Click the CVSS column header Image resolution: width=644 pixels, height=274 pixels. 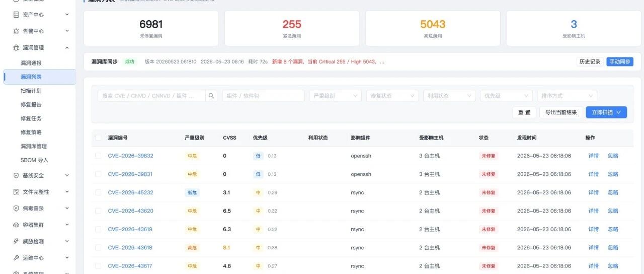tap(229, 138)
